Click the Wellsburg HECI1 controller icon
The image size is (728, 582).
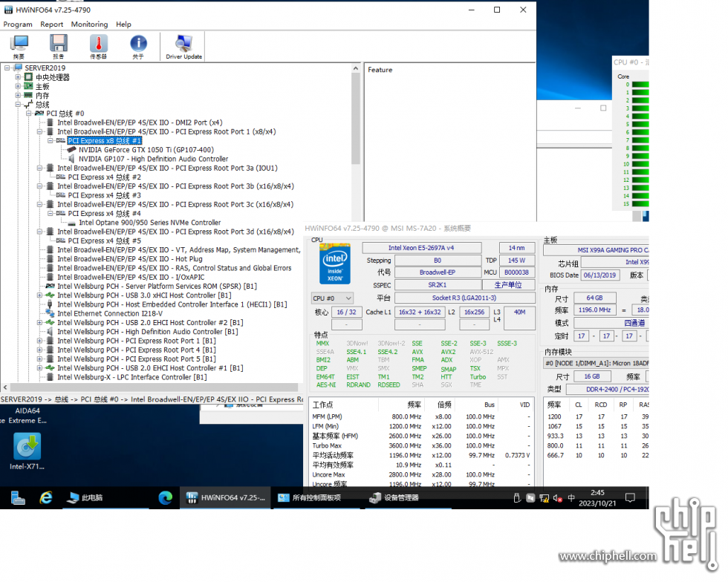51,304
